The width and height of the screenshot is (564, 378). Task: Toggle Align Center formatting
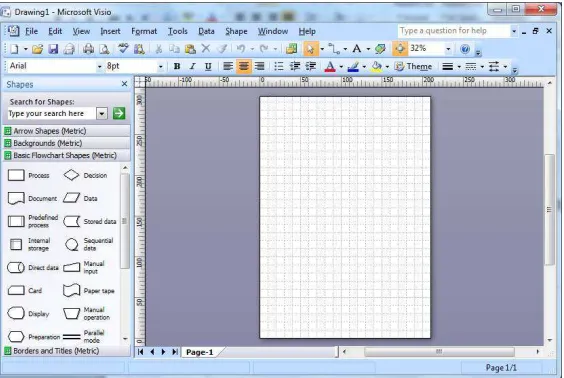[x=244, y=66]
